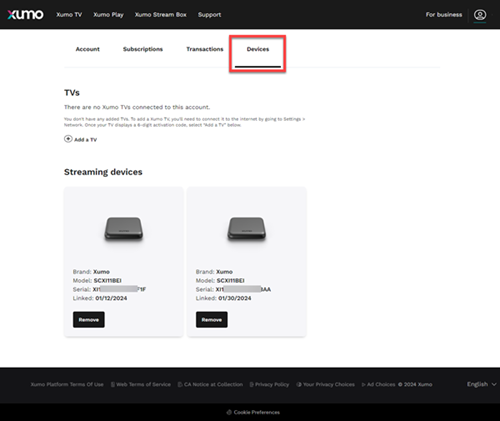Open Your Privacy Choices link
Image resolution: width=500 pixels, height=421 pixels.
click(x=326, y=384)
